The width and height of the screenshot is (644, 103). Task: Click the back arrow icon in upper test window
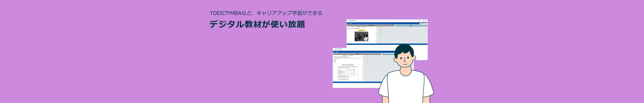coord(419,21)
